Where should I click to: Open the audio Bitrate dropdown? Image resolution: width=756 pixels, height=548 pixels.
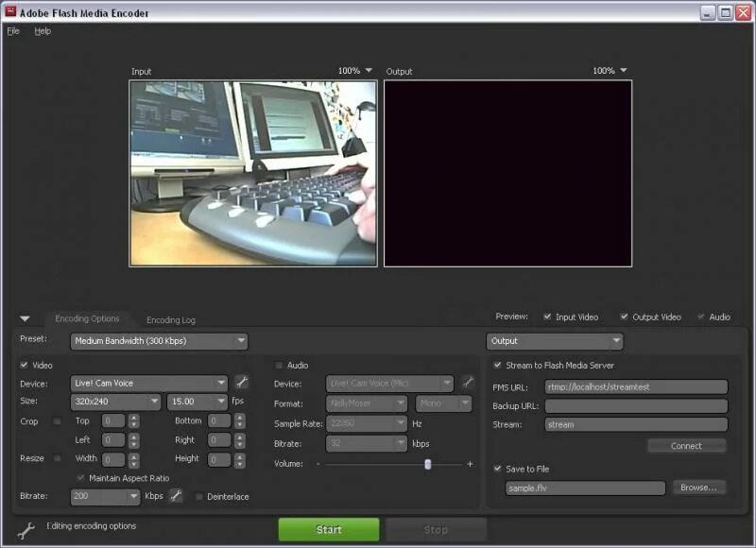[x=367, y=443]
